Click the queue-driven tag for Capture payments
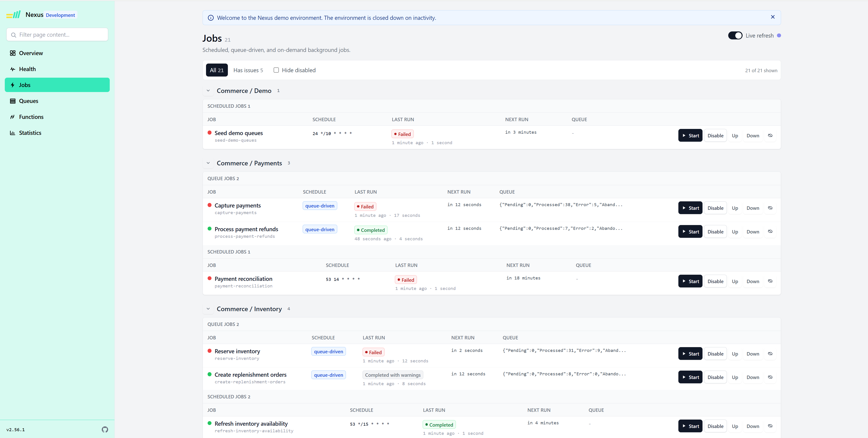 [320, 206]
